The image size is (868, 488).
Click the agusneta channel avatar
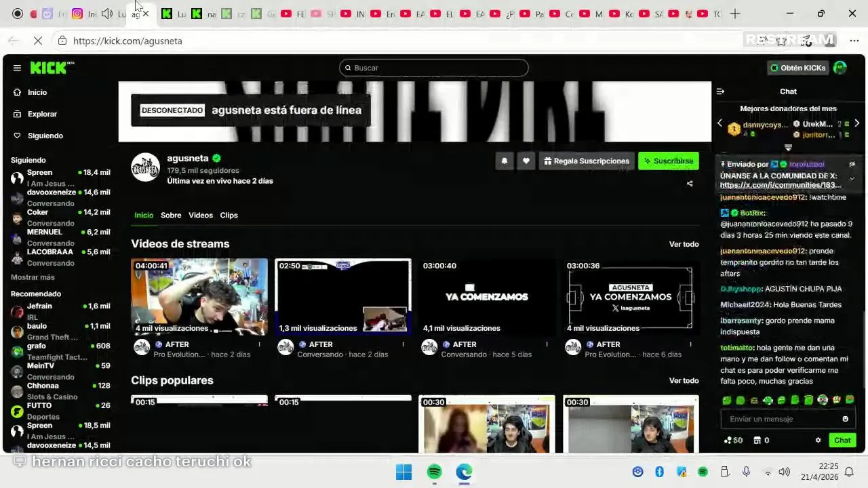point(145,167)
